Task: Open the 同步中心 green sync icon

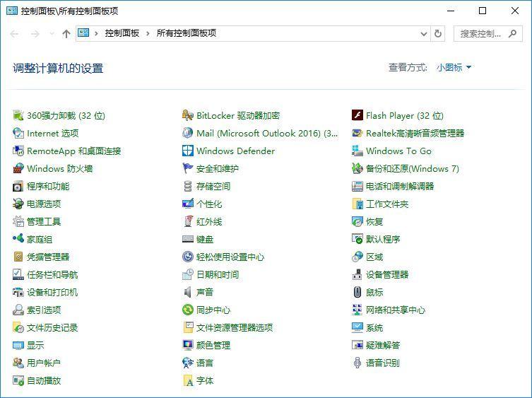Action: tap(188, 310)
